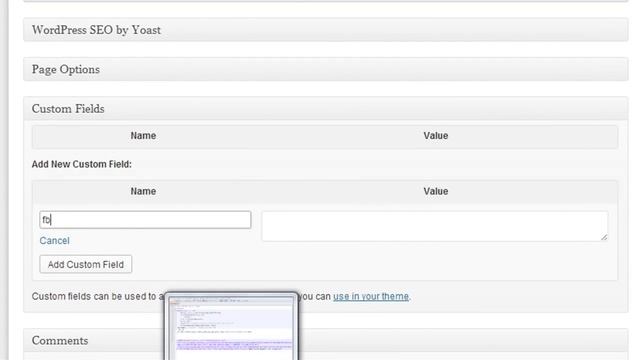This screenshot has width=640, height=360.
Task: Cancel the new custom field entry
Action: [x=54, y=240]
